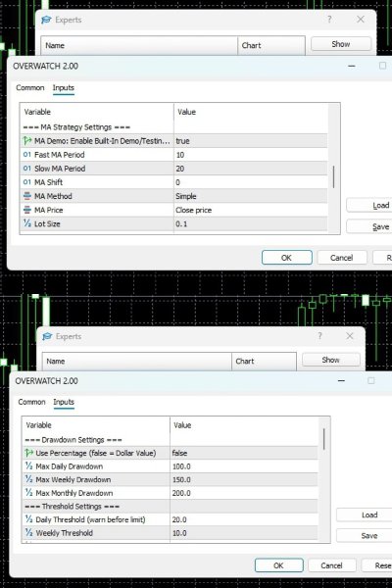Click the flag icon beside MA Demo row

(x=27, y=141)
